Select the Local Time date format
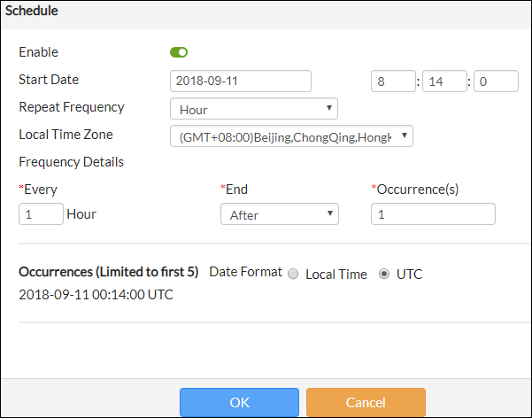532x418 pixels. [x=293, y=275]
